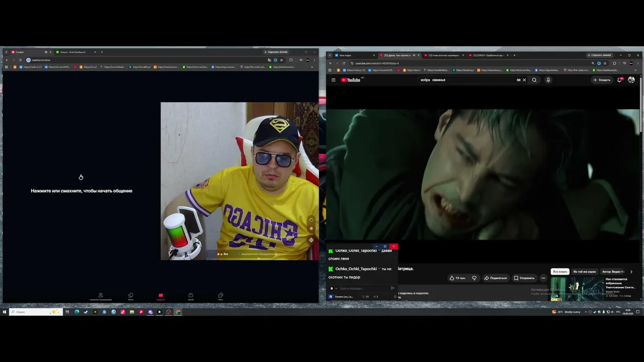The image size is (644, 362).
Task: Expand hidden bookmarks chevron in YouTube browser
Action: (x=636, y=70)
